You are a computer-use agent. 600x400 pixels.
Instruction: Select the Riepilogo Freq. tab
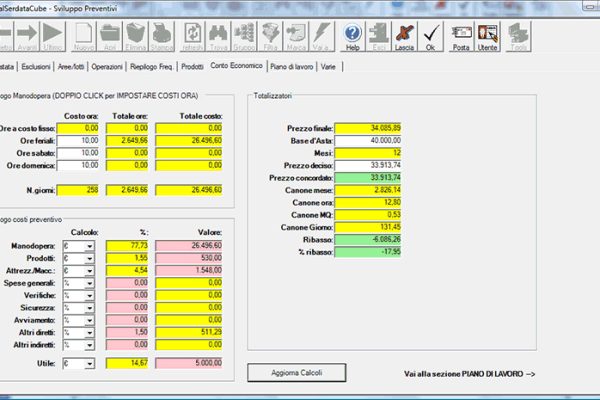(x=152, y=67)
